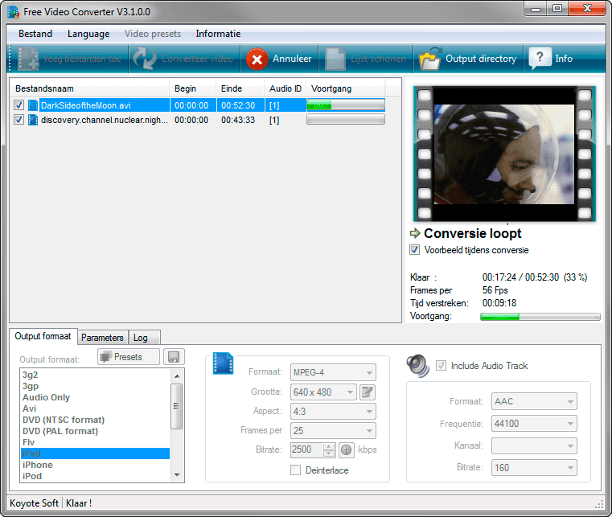Viewport: 612px width, 517px height.
Task: Select the Output formaat tab
Action: 43,336
